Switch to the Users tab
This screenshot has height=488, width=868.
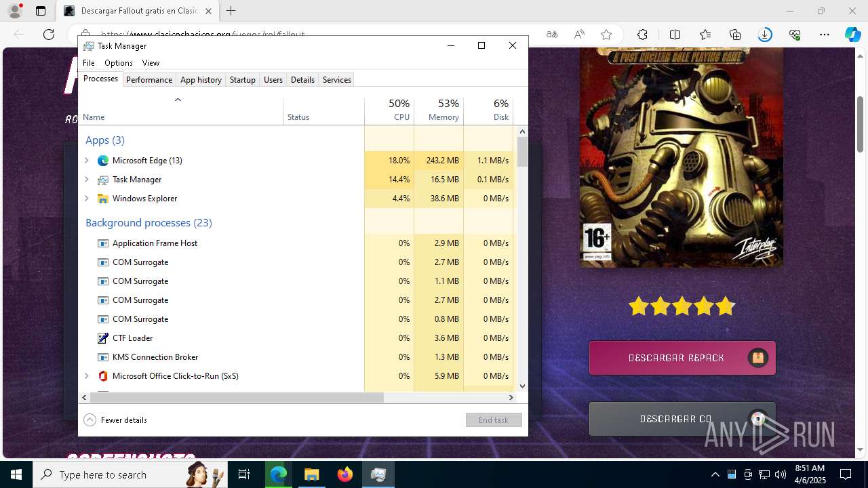273,80
